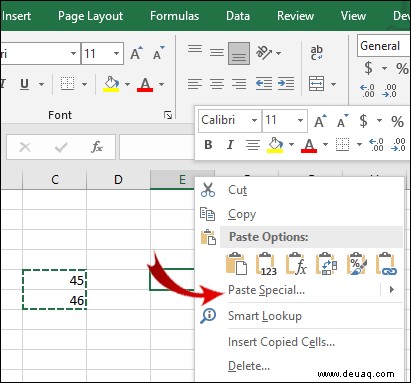The height and width of the screenshot is (383, 411).
Task: Open the View tab
Action: pyautogui.click(x=353, y=16)
